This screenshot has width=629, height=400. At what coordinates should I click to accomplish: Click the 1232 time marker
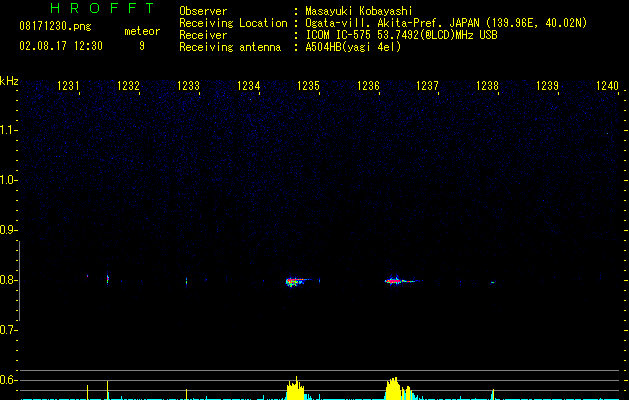click(128, 86)
